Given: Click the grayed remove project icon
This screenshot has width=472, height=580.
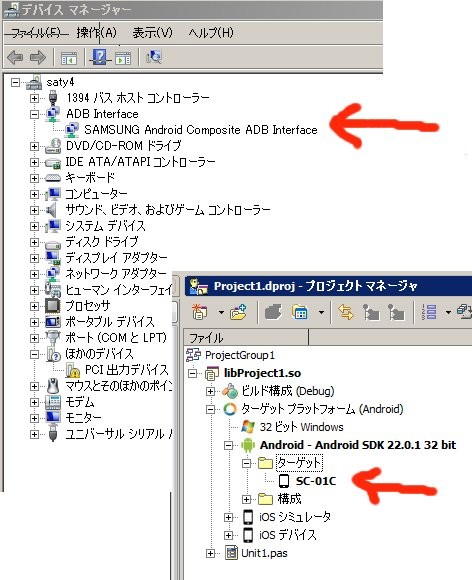Looking at the screenshot, I should tap(273, 313).
